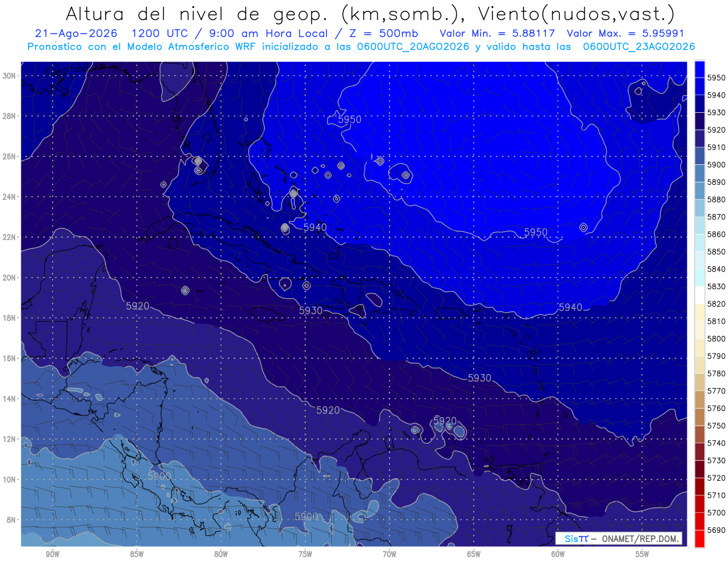Click the 75W longitude axis label
The image size is (728, 562).
point(305,555)
